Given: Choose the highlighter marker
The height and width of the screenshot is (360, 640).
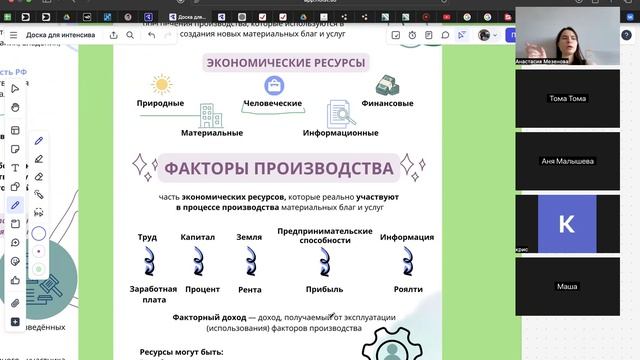Looking at the screenshot, I should click(39, 159).
